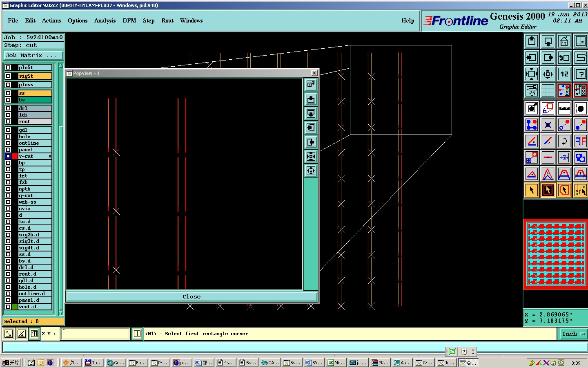
Task: Select the mirror F icon
Action: click(581, 141)
